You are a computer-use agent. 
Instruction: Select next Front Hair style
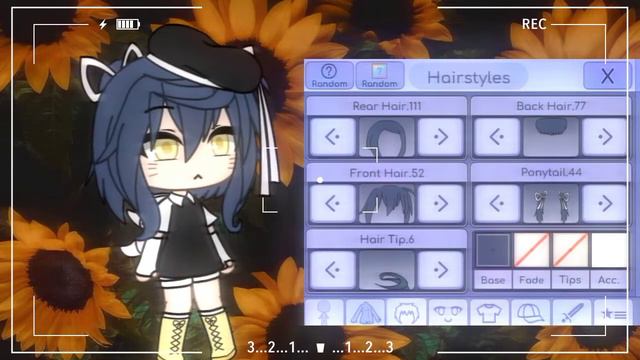(441, 203)
